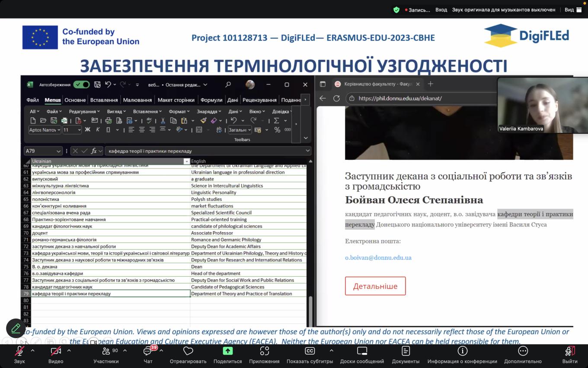The image size is (588, 368).
Task: Open the Участники participants list
Action: pos(106,351)
